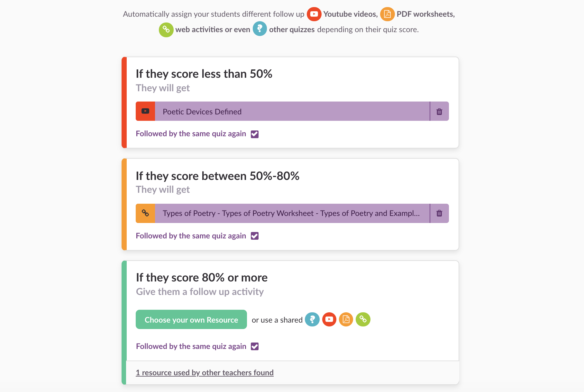Click Followed by the same quiz again label under 50%
The width and height of the screenshot is (584, 392).
click(191, 134)
